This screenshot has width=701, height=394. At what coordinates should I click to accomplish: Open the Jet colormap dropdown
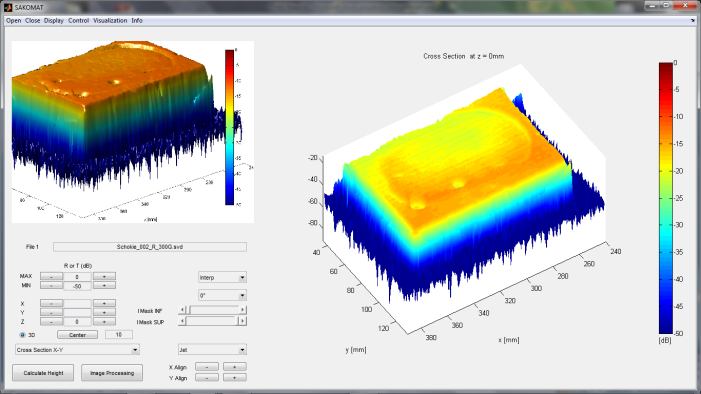point(212,350)
